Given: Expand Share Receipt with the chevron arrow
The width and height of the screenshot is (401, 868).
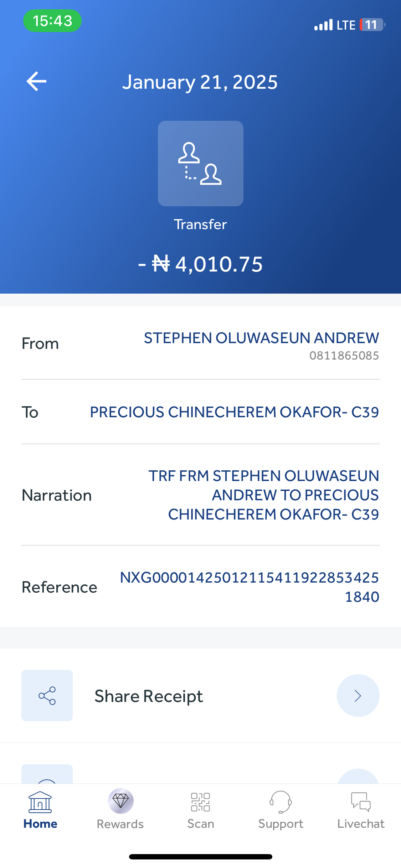Looking at the screenshot, I should point(358,696).
